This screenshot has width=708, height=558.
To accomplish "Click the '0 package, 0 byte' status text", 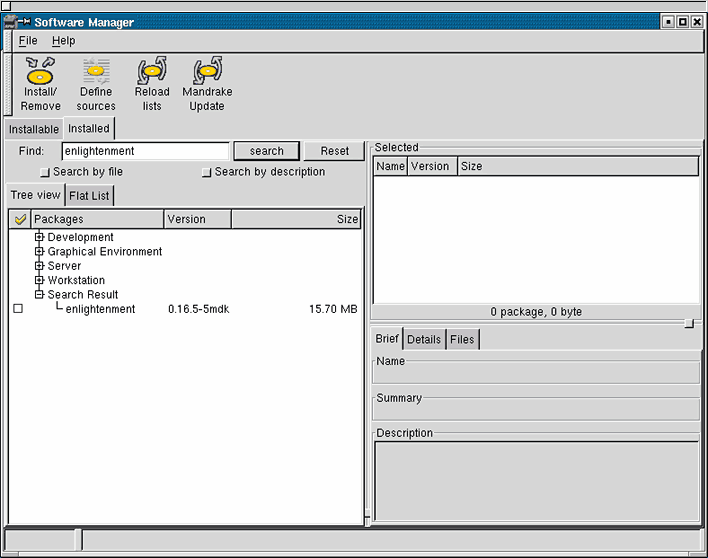I will point(536,312).
